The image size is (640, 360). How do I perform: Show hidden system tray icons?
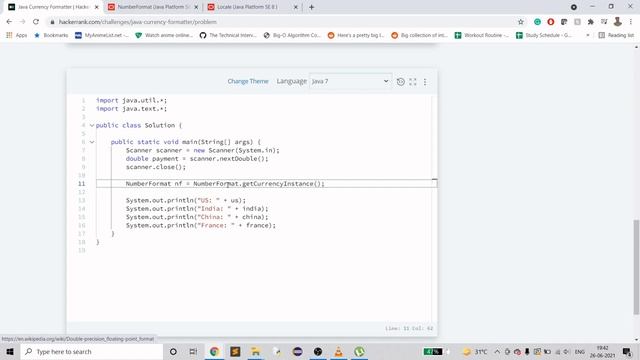[x=497, y=352]
